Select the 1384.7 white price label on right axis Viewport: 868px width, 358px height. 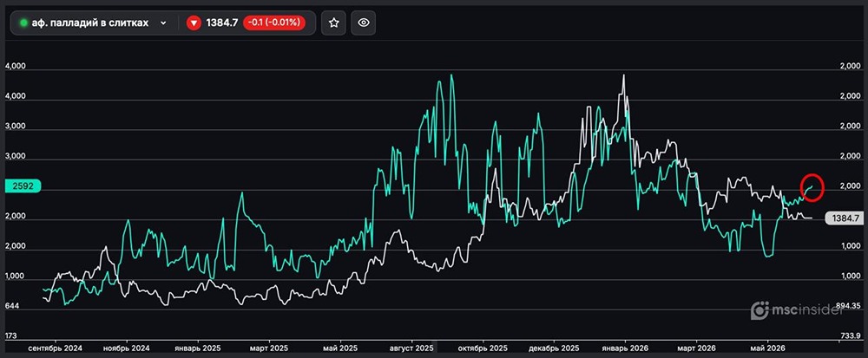coord(845,218)
